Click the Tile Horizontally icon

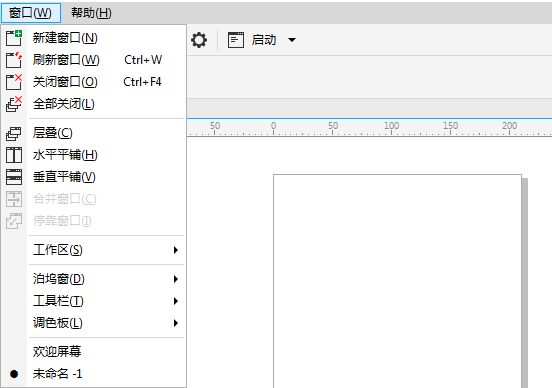[x=14, y=155]
